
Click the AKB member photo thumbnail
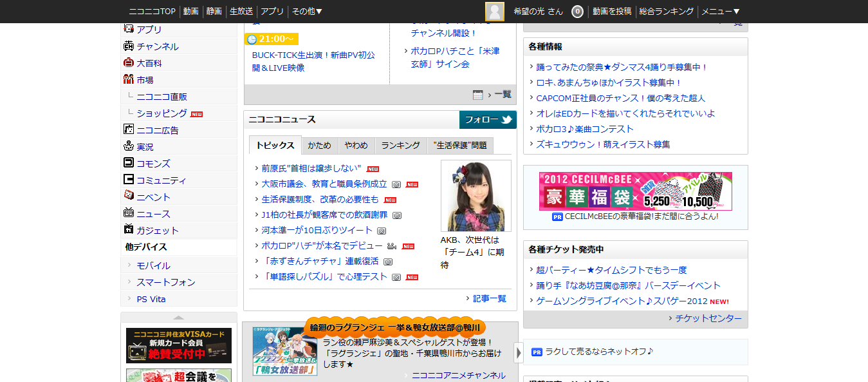click(476, 196)
